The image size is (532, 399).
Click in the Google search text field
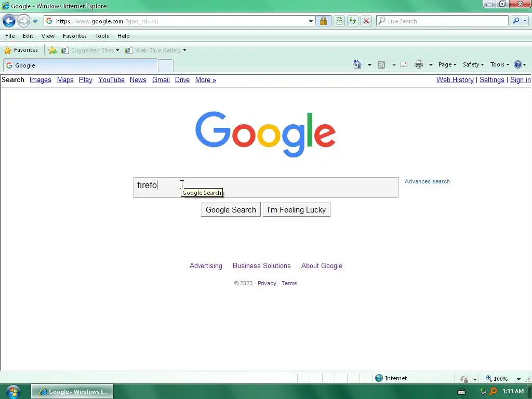(265, 187)
